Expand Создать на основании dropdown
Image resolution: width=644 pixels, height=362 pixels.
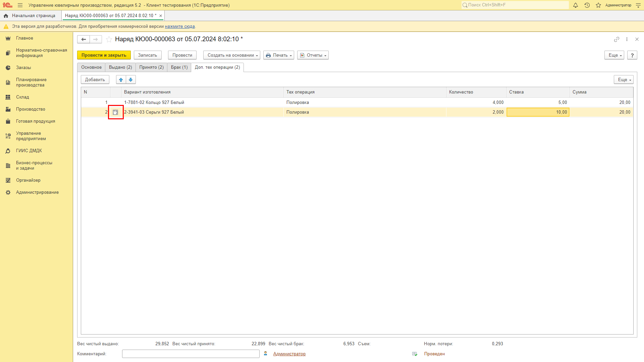232,55
